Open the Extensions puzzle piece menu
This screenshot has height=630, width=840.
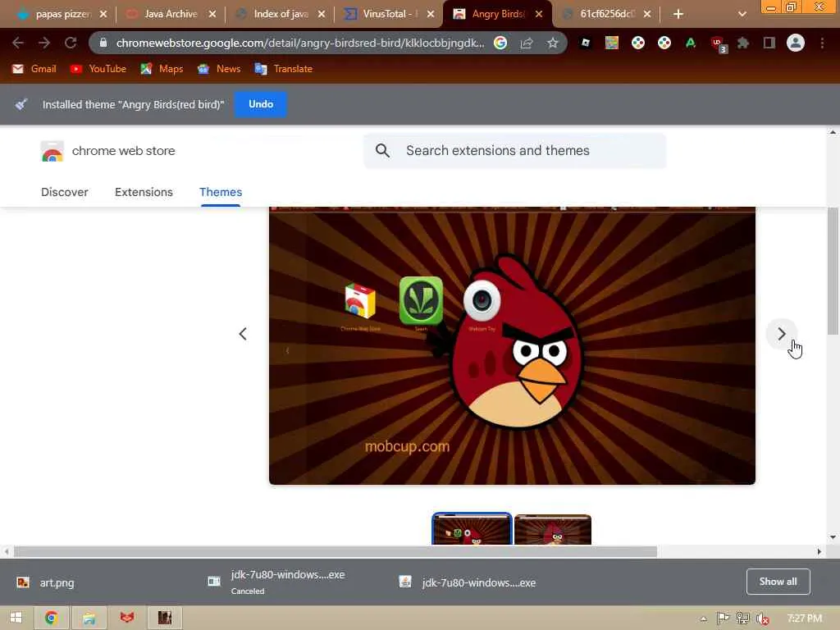(743, 43)
